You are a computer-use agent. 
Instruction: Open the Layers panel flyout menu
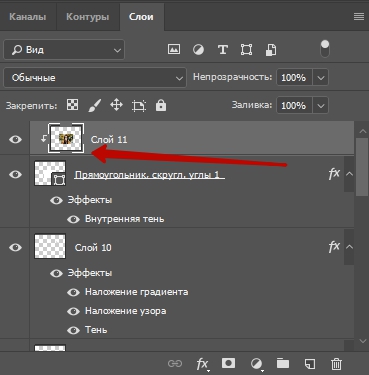tap(359, 17)
